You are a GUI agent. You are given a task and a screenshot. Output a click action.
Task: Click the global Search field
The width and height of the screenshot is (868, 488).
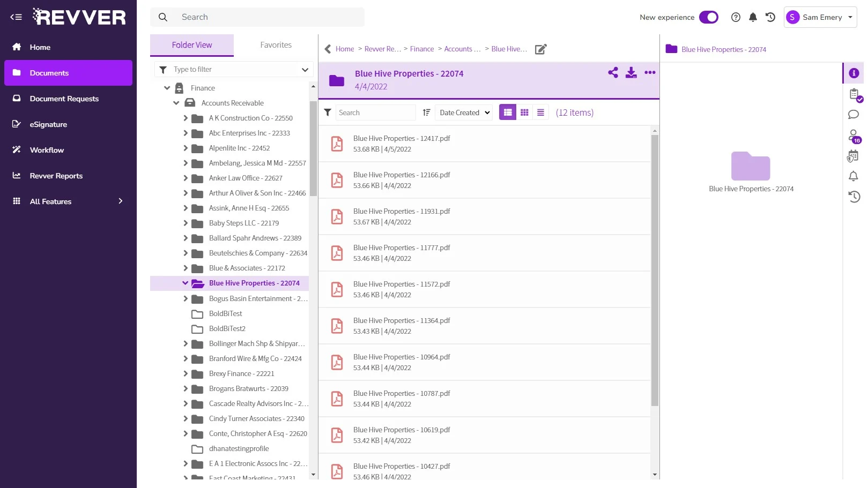click(x=257, y=17)
